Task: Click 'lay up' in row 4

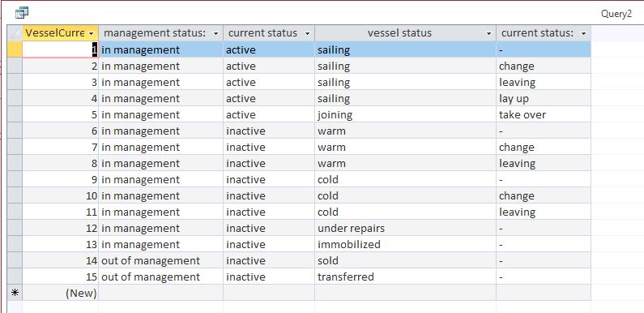Action: [x=514, y=99]
